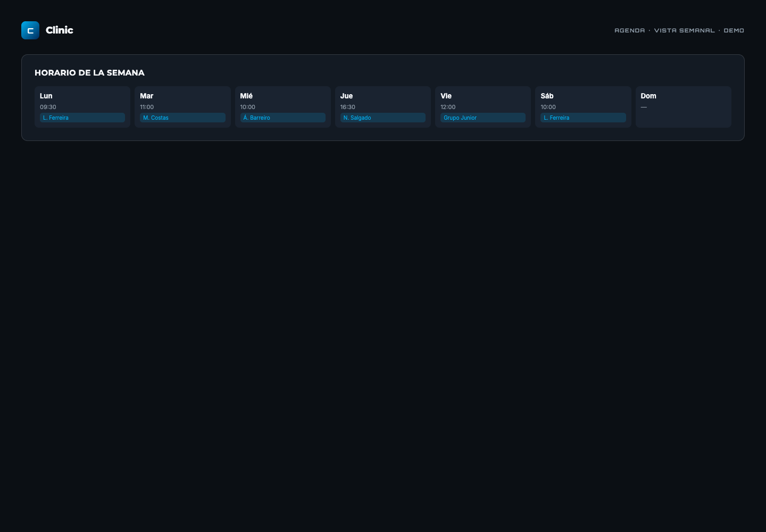766x532 pixels.
Task: Click the empty dash under Dom
Action: 644,107
